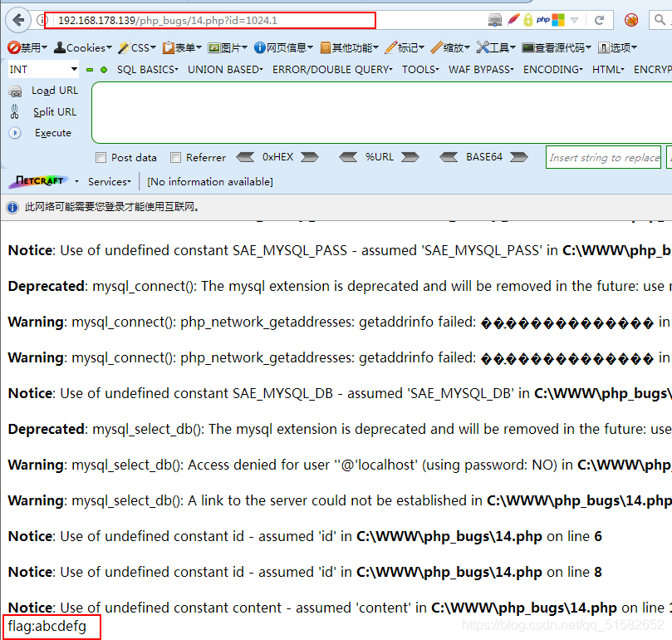
Task: Open the 表单 (Forms) menu
Action: pos(182,47)
